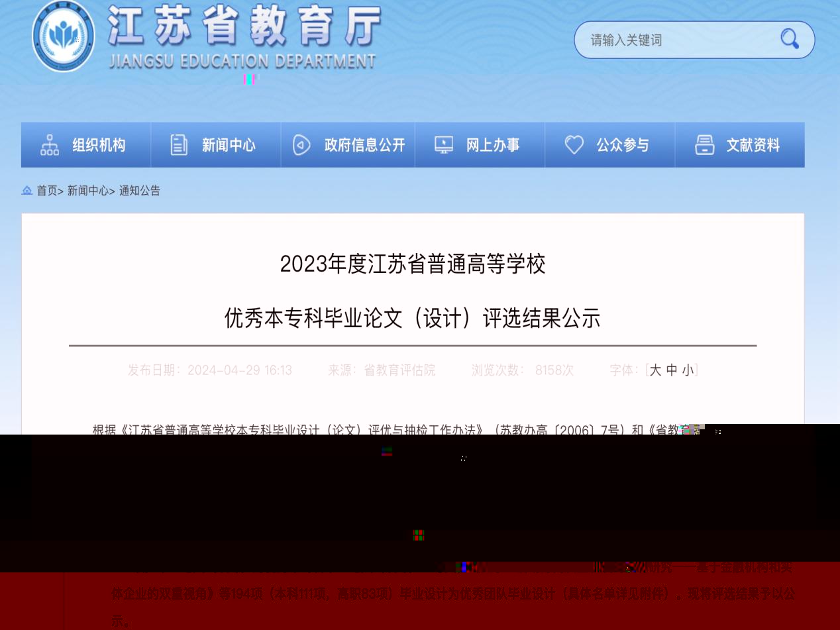
Task: Open the 组织机构 menu
Action: point(86,145)
